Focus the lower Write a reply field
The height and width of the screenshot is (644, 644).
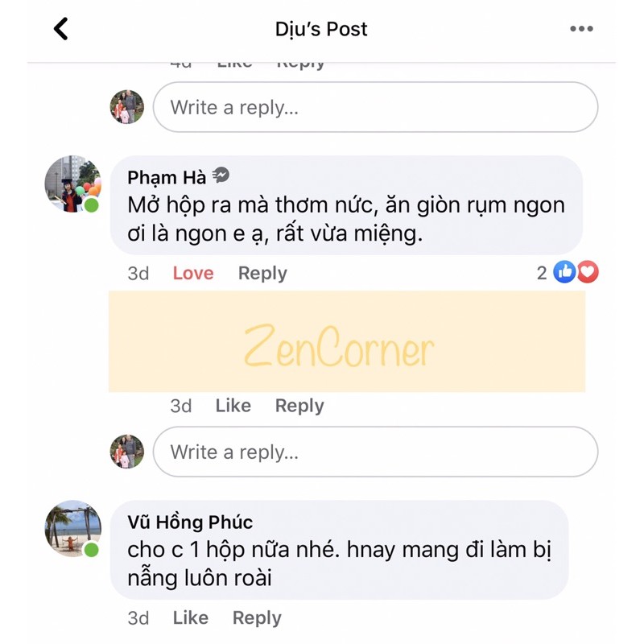click(x=375, y=452)
